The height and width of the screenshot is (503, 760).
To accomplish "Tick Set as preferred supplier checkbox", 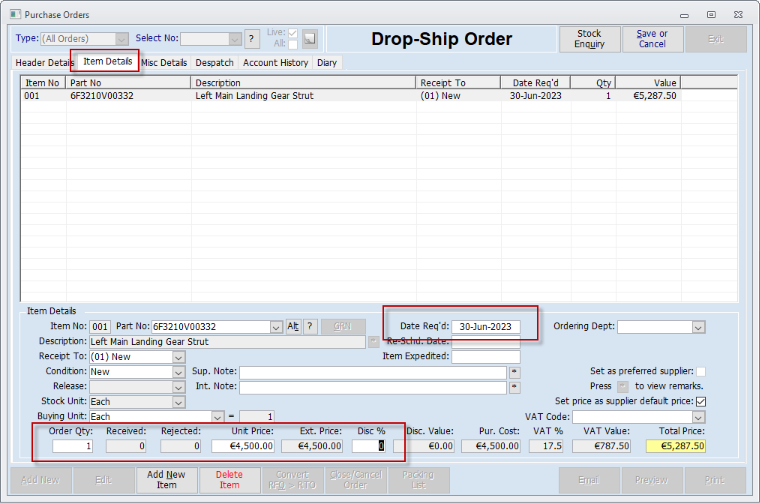I will pos(701,372).
